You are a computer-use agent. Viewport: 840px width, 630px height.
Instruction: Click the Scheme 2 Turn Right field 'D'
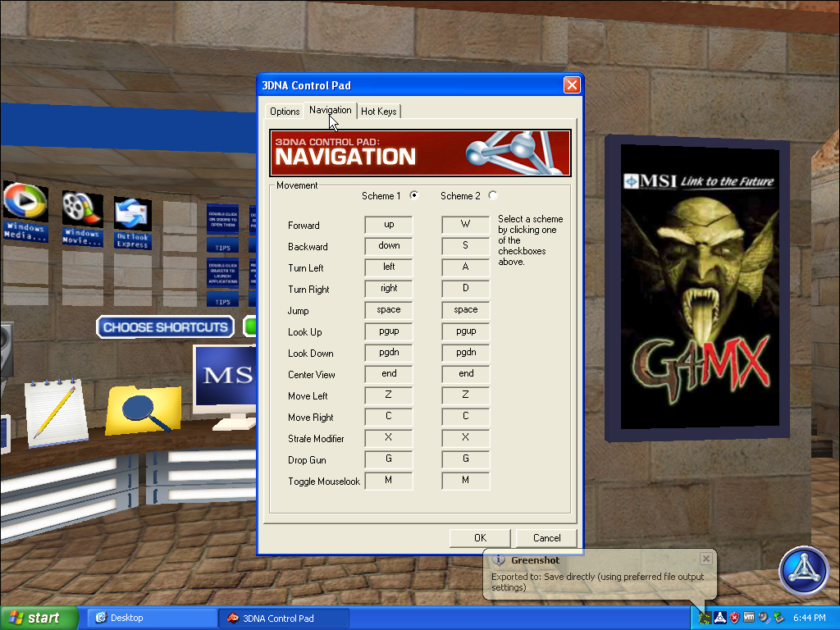tap(466, 288)
